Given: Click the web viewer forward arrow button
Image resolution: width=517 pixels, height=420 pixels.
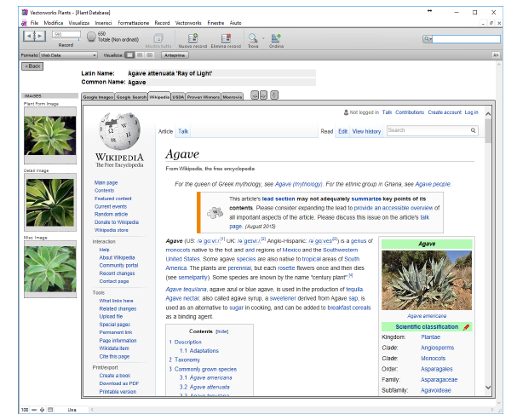Looking at the screenshot, I should [263, 95].
